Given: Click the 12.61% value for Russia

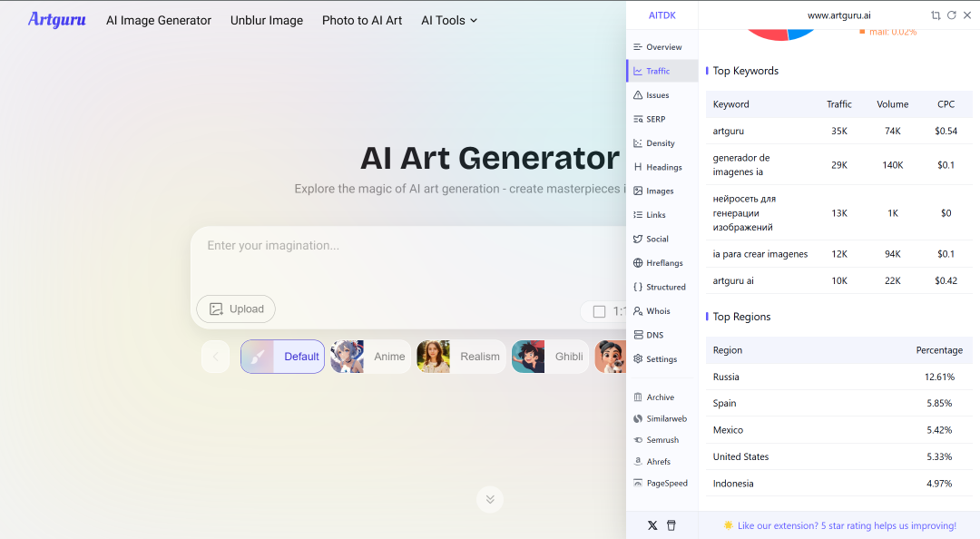Looking at the screenshot, I should click(x=939, y=377).
